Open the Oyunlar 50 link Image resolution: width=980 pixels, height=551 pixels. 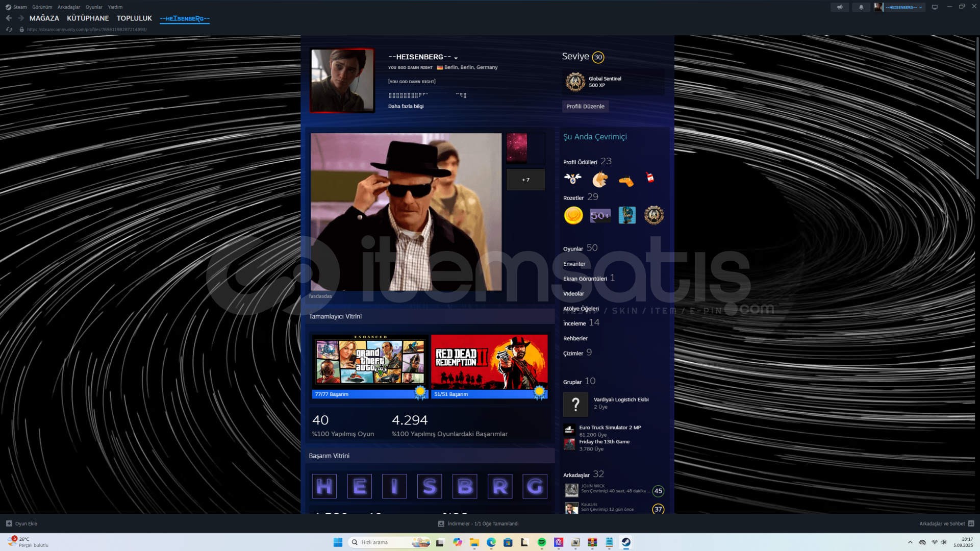(x=581, y=248)
